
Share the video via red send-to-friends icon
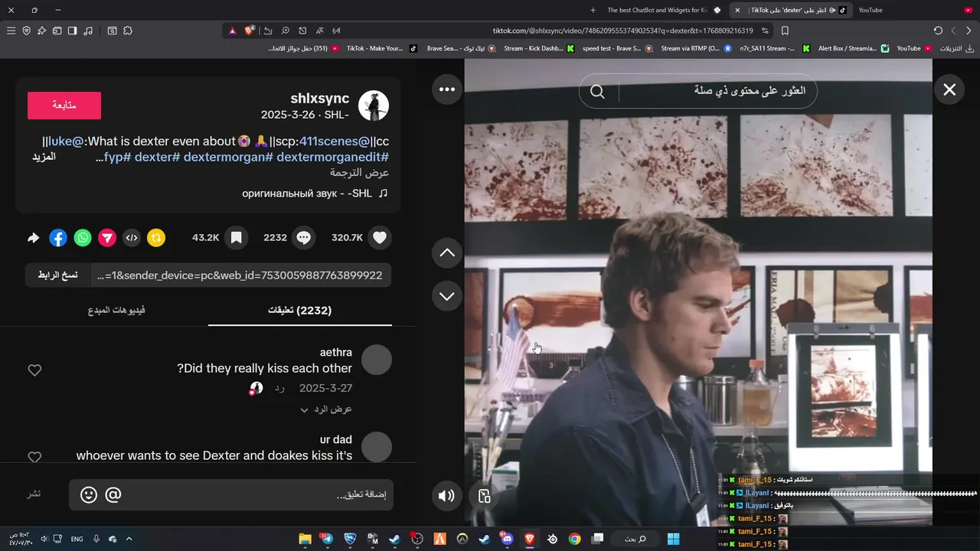107,238
